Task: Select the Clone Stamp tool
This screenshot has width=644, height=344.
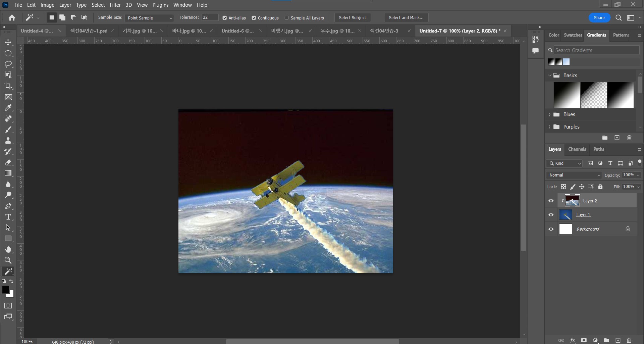Action: (x=8, y=140)
